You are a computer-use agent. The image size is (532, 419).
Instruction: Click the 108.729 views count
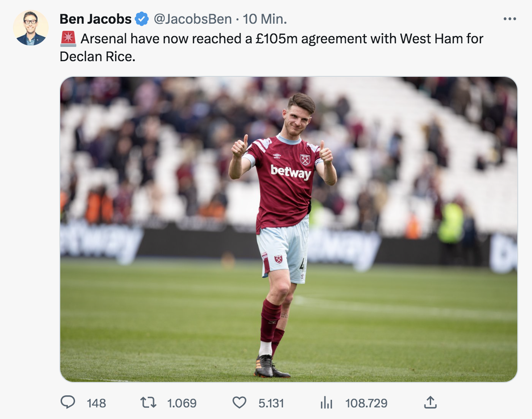366,403
